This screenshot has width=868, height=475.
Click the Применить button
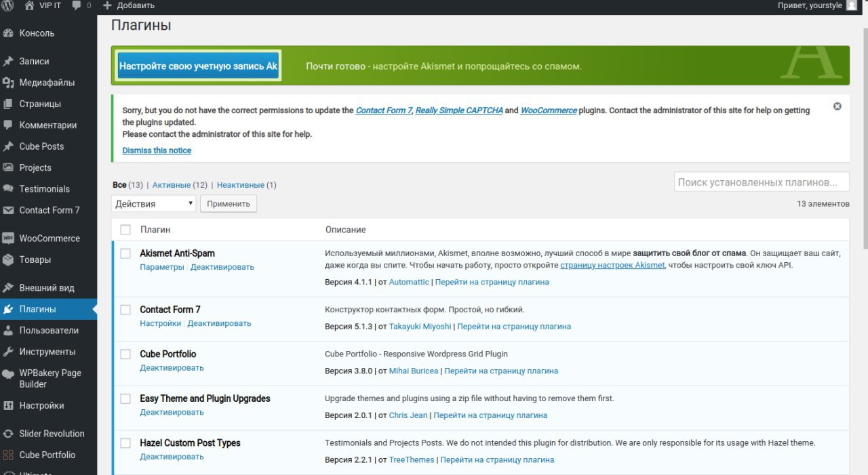pos(229,203)
